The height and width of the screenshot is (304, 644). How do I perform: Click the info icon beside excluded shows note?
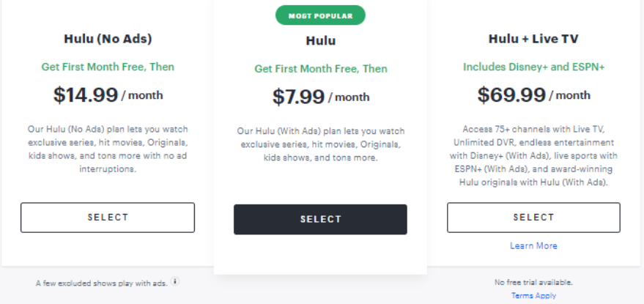click(x=175, y=282)
